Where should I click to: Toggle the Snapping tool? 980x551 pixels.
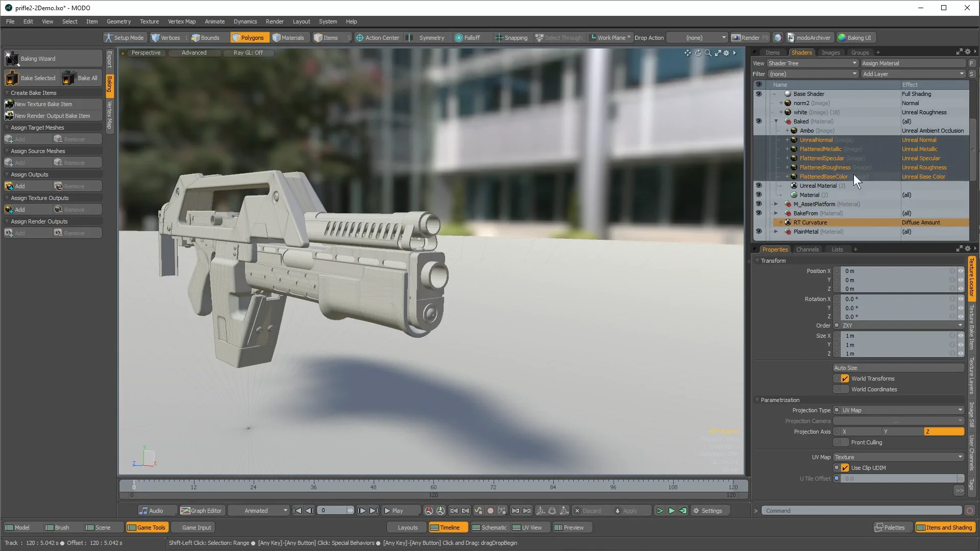pos(511,38)
